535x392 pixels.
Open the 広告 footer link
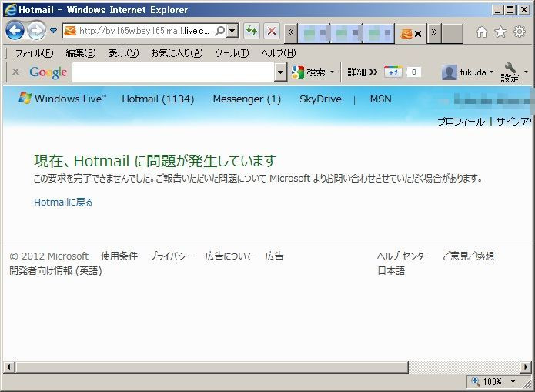(x=274, y=256)
